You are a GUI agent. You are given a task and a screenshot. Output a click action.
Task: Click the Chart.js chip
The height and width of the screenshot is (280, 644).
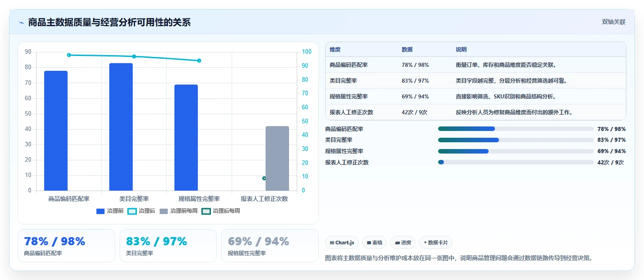tap(342, 243)
